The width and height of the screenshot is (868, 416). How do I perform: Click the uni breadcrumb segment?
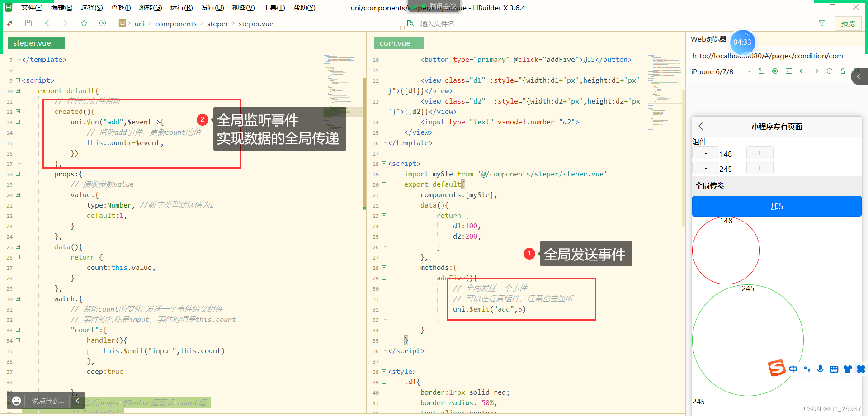(140, 24)
